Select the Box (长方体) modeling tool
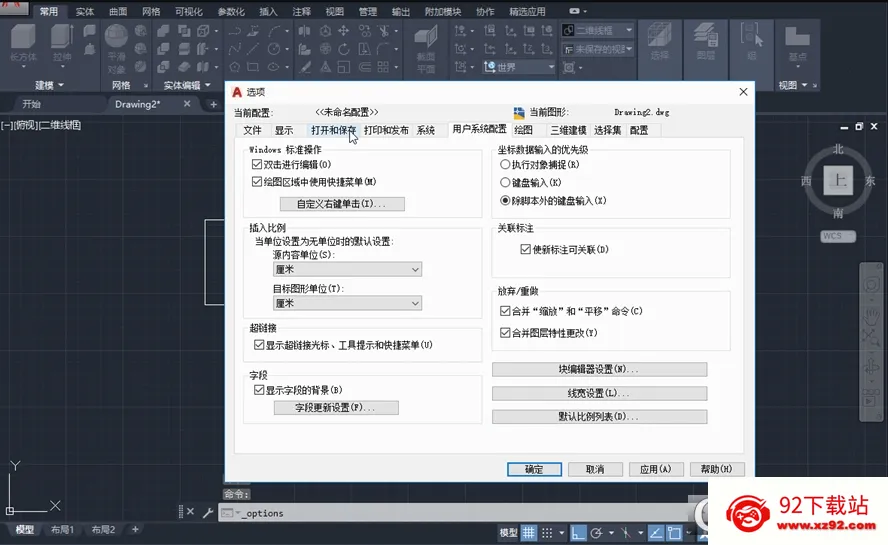 pos(24,37)
